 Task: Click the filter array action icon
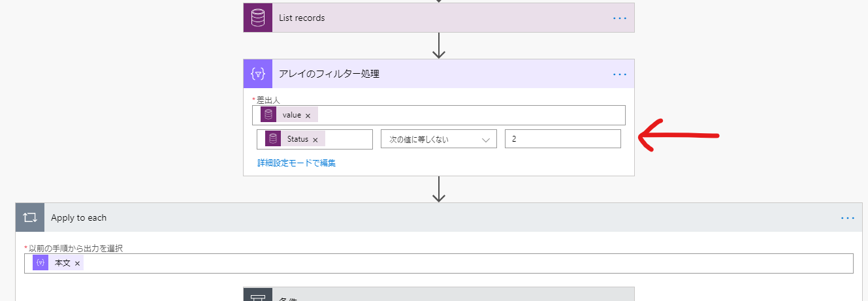(257, 74)
